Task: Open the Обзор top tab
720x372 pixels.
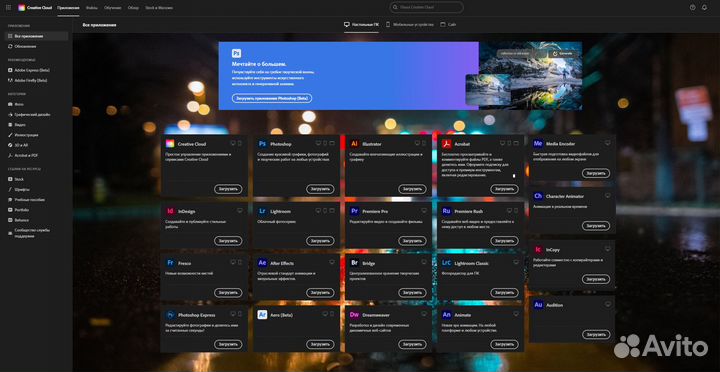Action: [133, 8]
